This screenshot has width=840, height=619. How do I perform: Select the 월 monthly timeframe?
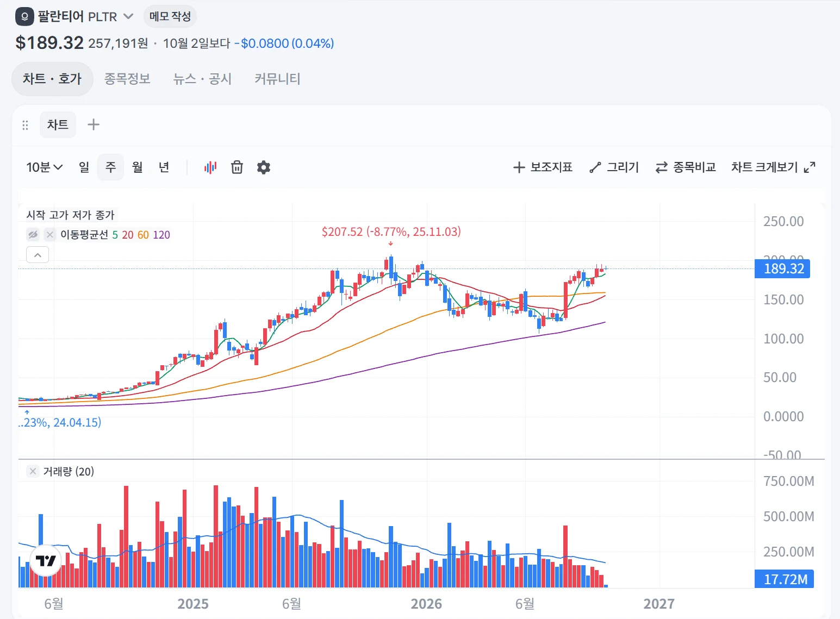click(x=138, y=167)
